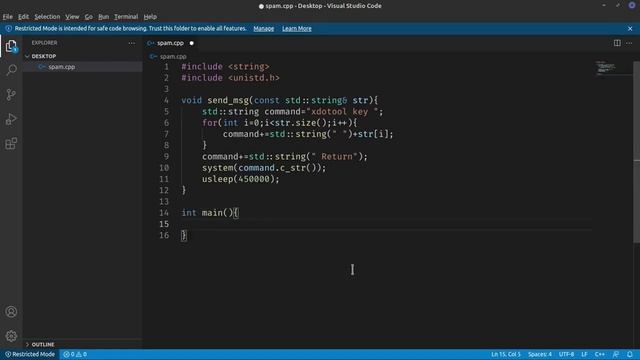640x360 pixels.
Task: Open the Run menu
Action: [103, 17]
